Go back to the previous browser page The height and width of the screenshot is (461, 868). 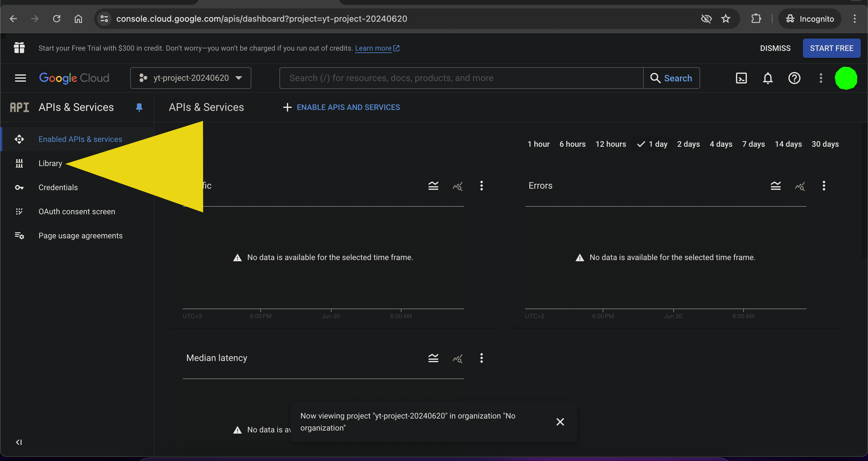coord(14,19)
